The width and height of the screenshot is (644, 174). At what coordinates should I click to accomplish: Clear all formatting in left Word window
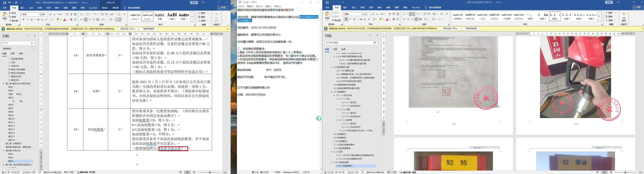(x=67, y=14)
